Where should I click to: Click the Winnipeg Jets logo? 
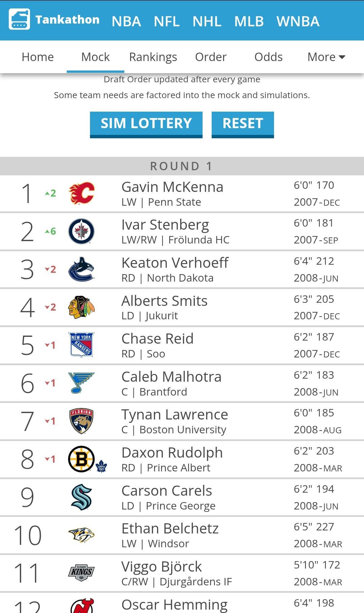81,231
